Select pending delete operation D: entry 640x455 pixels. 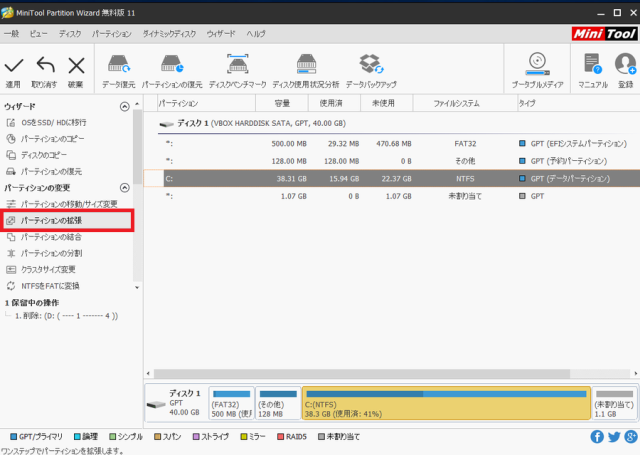tap(67, 316)
